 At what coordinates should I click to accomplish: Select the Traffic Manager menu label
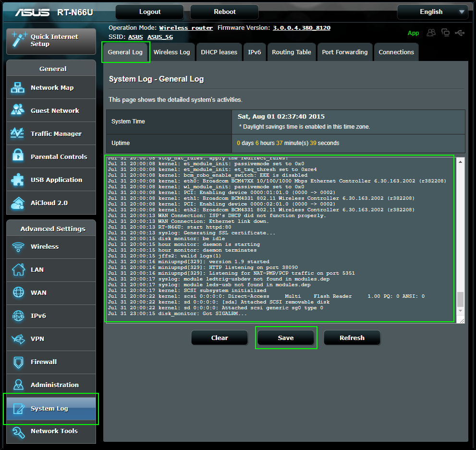point(56,134)
